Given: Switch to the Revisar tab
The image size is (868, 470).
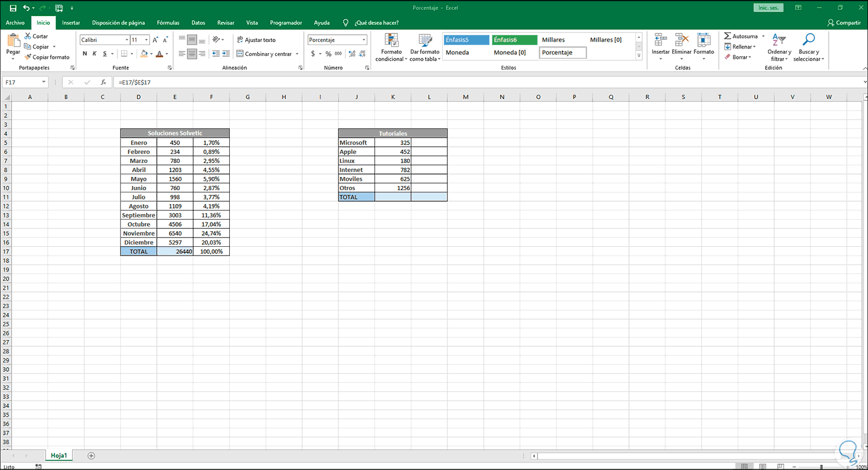Looking at the screenshot, I should 226,23.
